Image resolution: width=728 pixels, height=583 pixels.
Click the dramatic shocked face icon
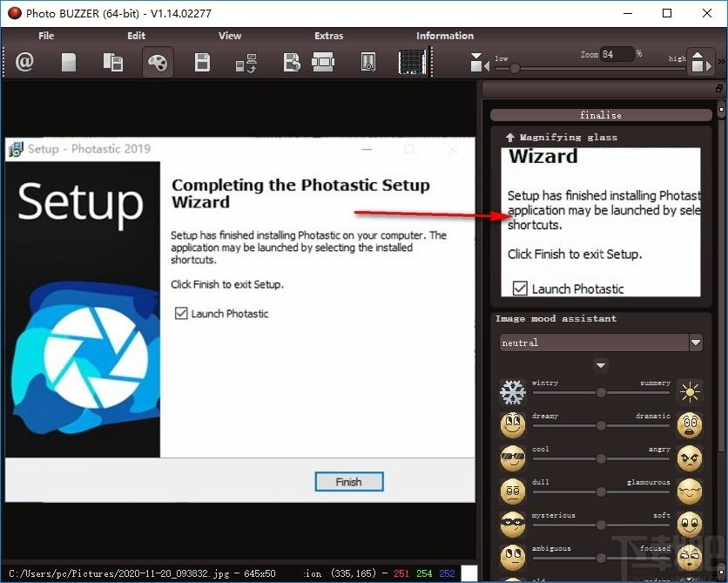point(690,425)
